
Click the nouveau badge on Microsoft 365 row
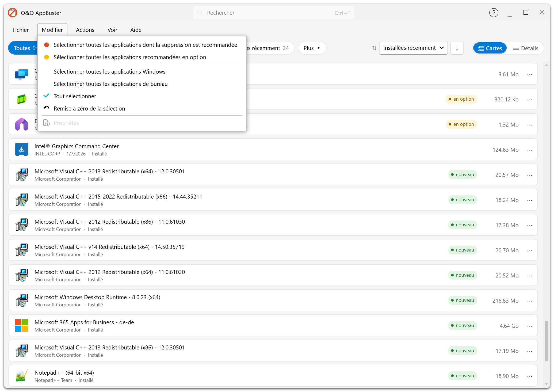[x=463, y=326]
